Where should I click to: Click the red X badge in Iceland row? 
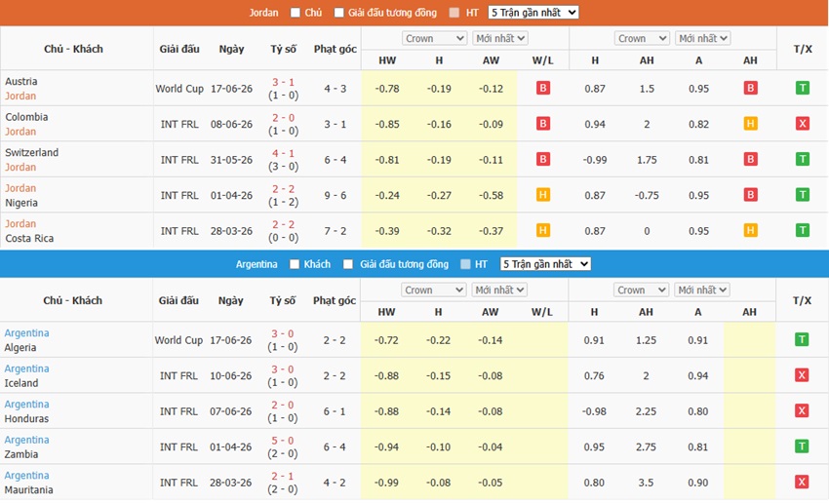click(802, 375)
